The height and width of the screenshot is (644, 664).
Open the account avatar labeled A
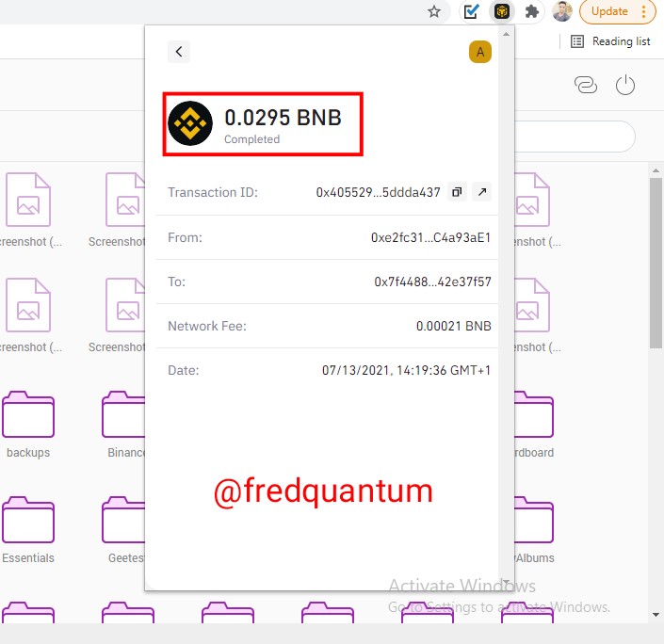[x=479, y=52]
